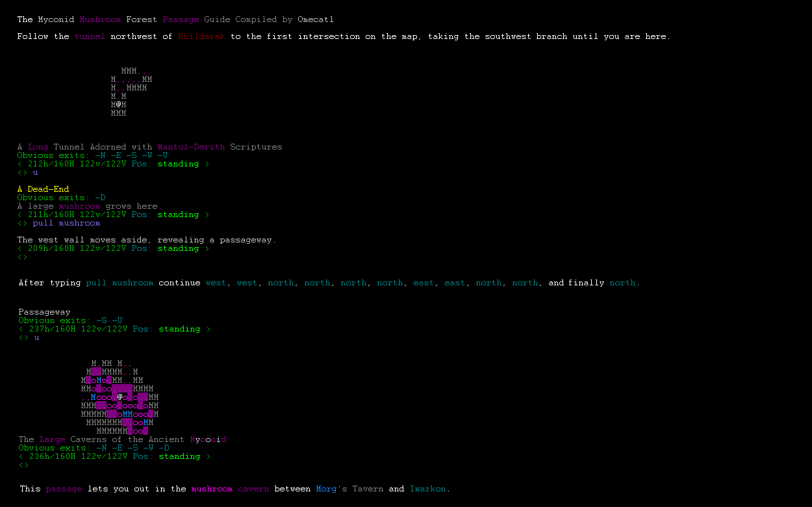Image resolution: width=812 pixels, height=507 pixels.
Task: Click the Obvious exits: -D line
Action: [61, 198]
